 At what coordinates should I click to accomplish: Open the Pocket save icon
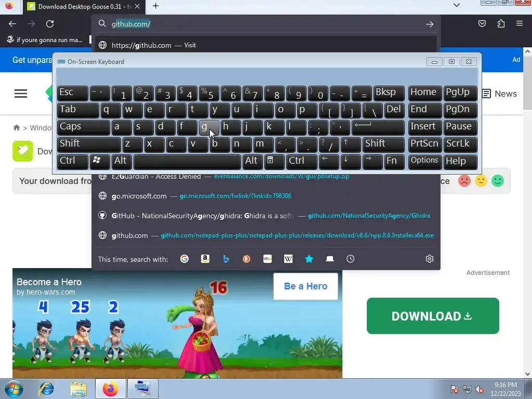pos(482,23)
